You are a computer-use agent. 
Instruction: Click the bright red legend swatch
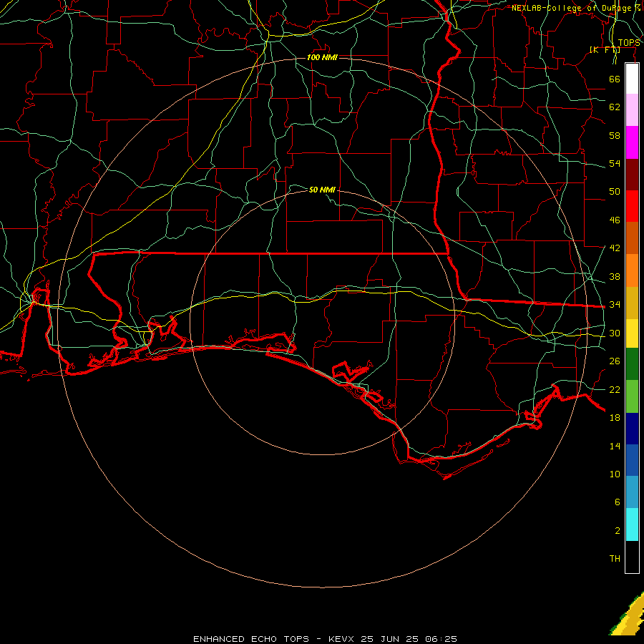pyautogui.click(x=632, y=206)
